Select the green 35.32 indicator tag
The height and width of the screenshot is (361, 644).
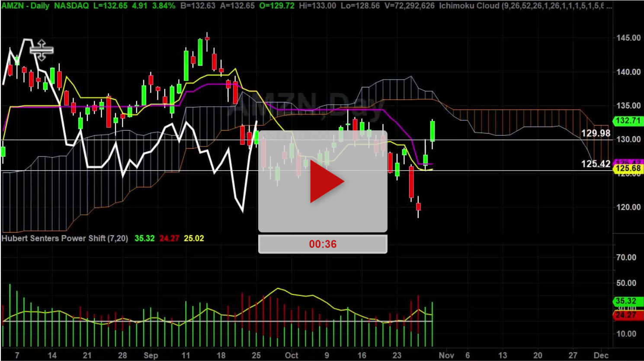coord(628,301)
